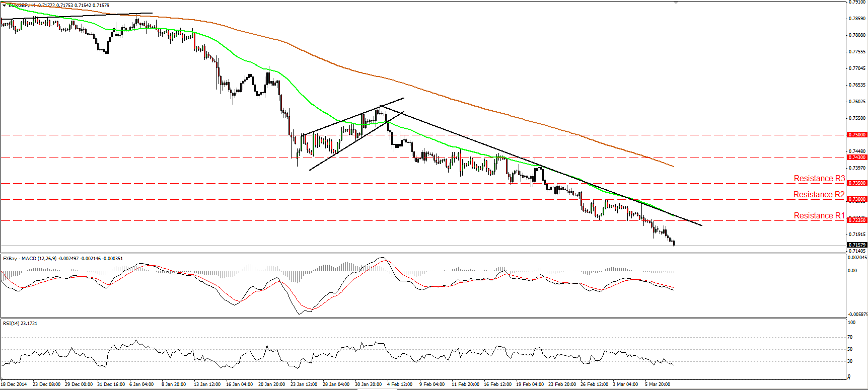Click the 0.71915 price scale value

[857, 234]
